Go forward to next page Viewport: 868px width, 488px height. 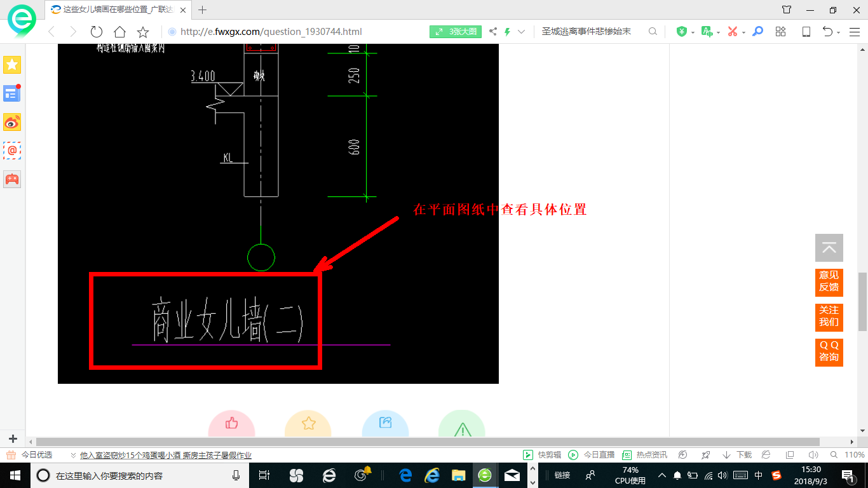tap(73, 32)
